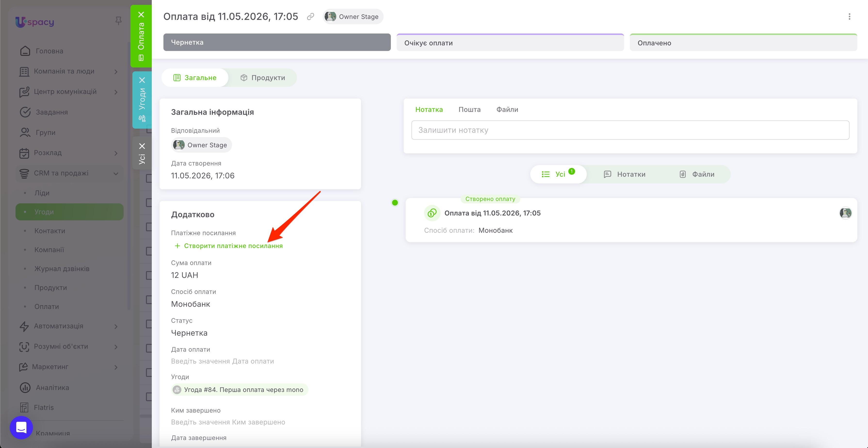
Task: Expand Компанія та люди chevron
Action: pyautogui.click(x=116, y=72)
